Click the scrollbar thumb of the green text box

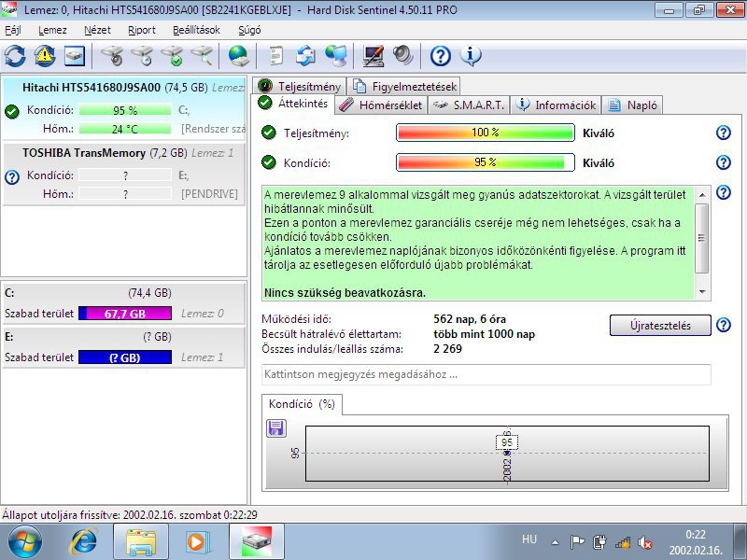tap(702, 238)
